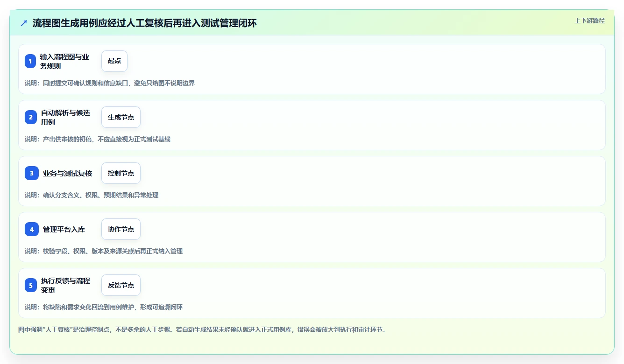Select the 生成节点 tag
Image resolution: width=624 pixels, height=364 pixels.
(x=121, y=117)
